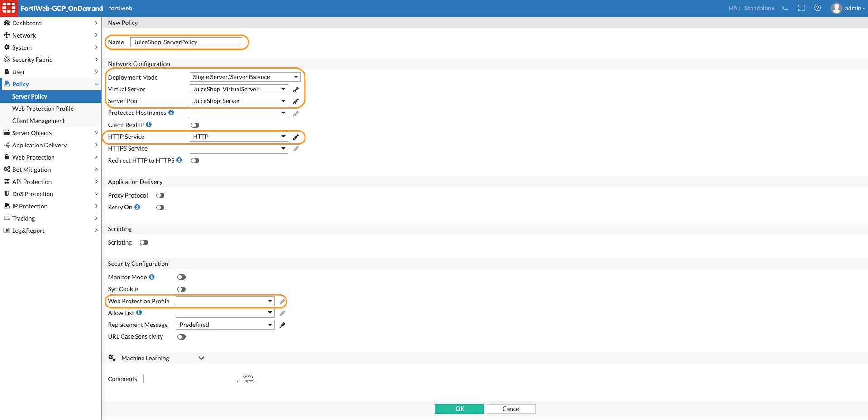Show Client Real IP info icon
Image resolution: width=868 pixels, height=420 pixels.
149,124
